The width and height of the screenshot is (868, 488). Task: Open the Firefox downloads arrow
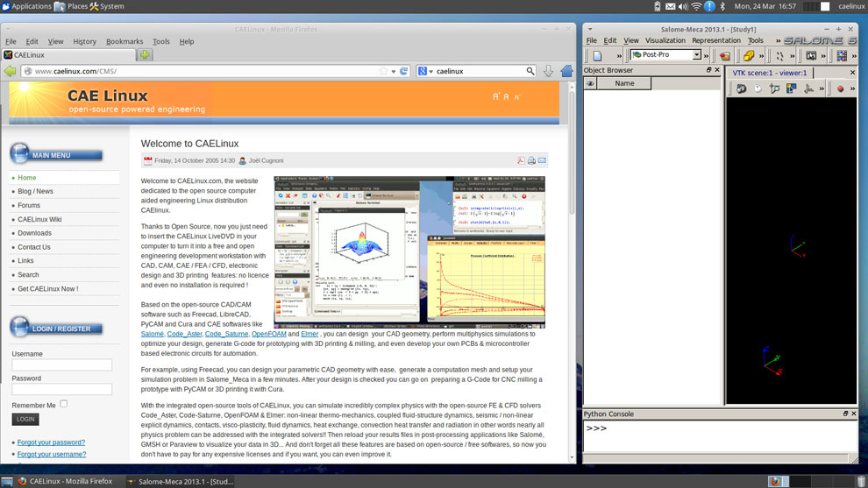[548, 71]
